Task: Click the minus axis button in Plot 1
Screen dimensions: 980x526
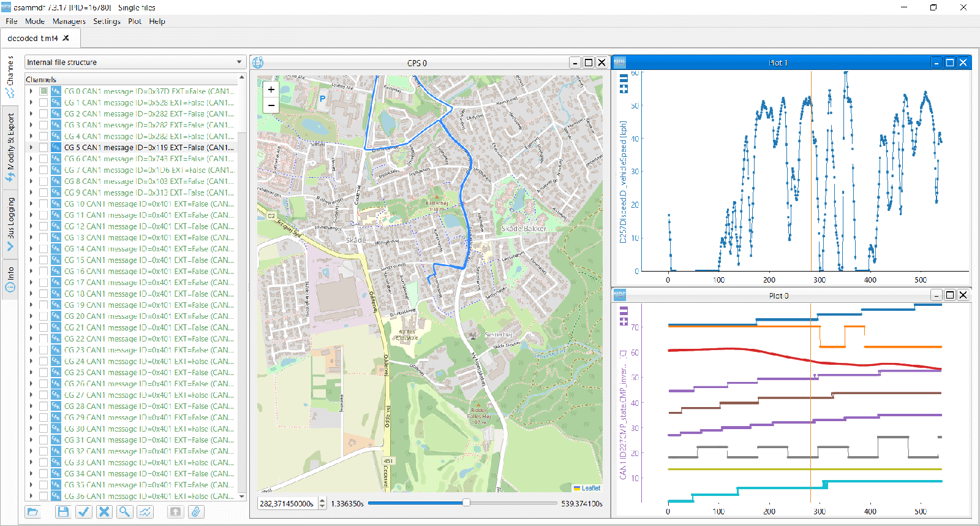Action: coord(624,78)
